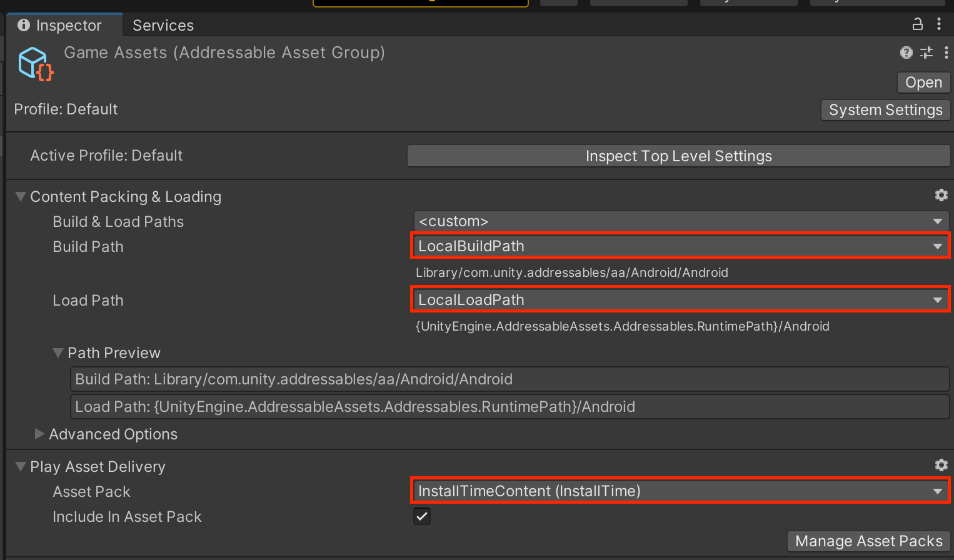The width and height of the screenshot is (954, 560).
Task: Click the Inspector tab info icon
Action: click(x=24, y=25)
